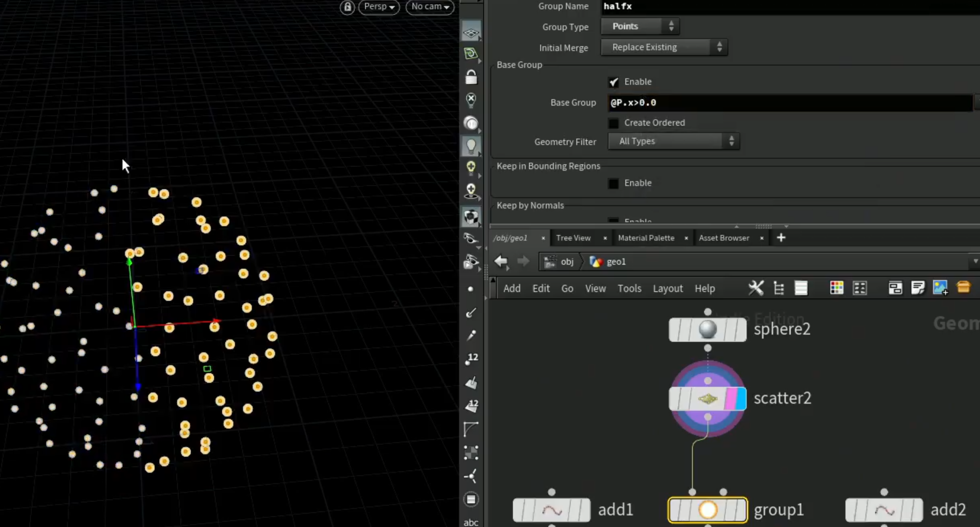Click the No cam camera button
This screenshot has height=527, width=980.
(x=430, y=7)
